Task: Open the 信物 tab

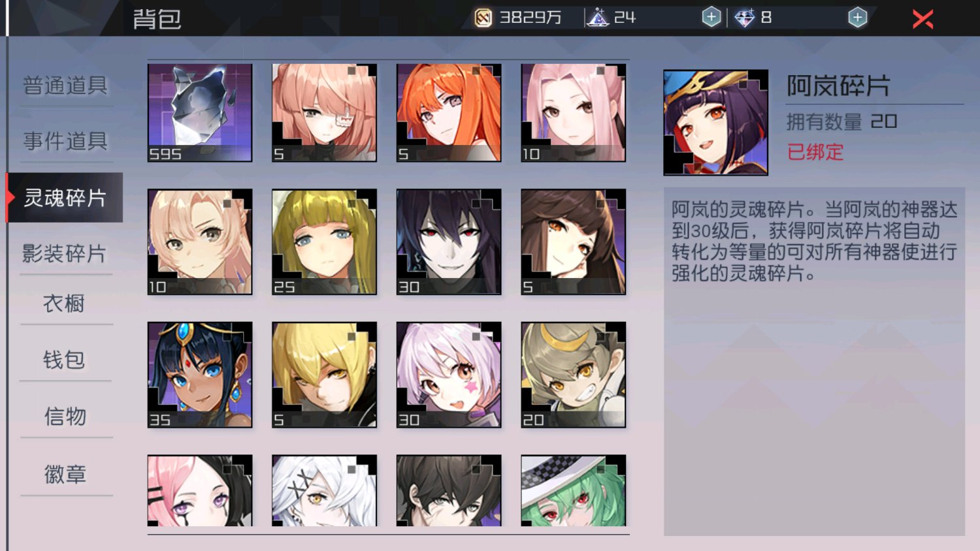Action: point(65,417)
